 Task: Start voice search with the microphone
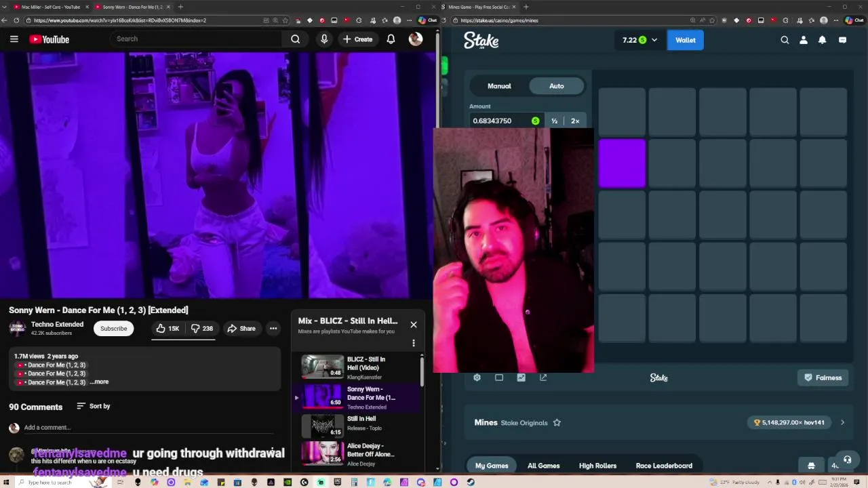(324, 39)
